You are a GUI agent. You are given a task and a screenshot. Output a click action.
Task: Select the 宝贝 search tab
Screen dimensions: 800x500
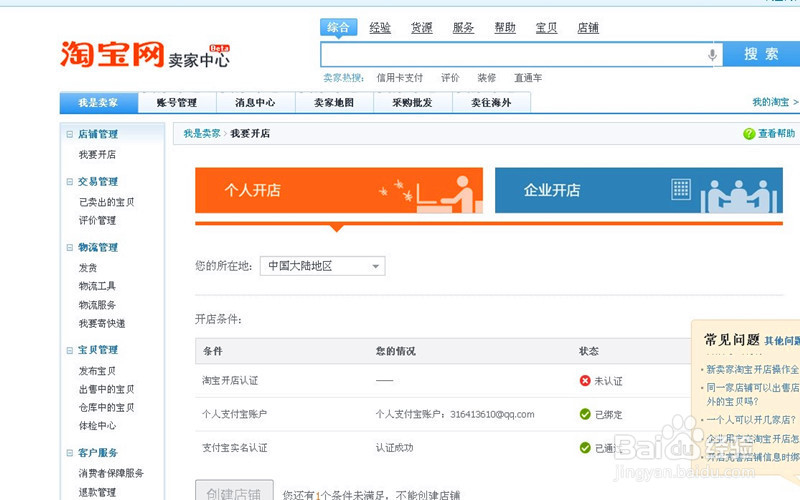pyautogui.click(x=546, y=28)
